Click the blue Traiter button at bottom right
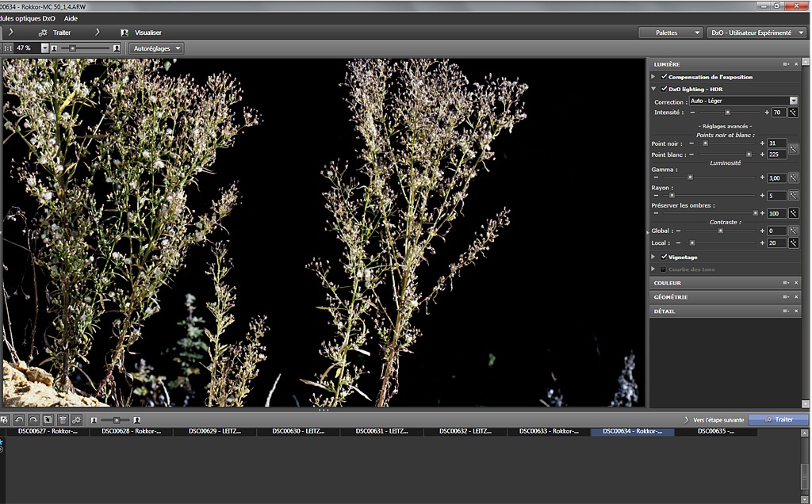This screenshot has width=812, height=504. 779,420
